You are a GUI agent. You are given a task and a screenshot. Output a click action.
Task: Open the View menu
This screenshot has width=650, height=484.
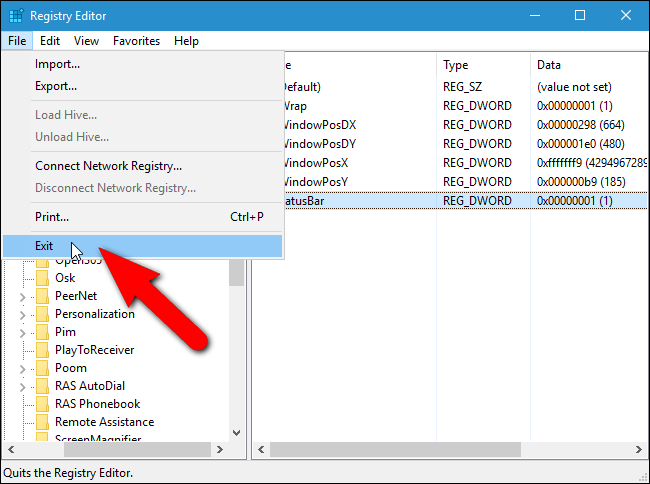pyautogui.click(x=86, y=41)
